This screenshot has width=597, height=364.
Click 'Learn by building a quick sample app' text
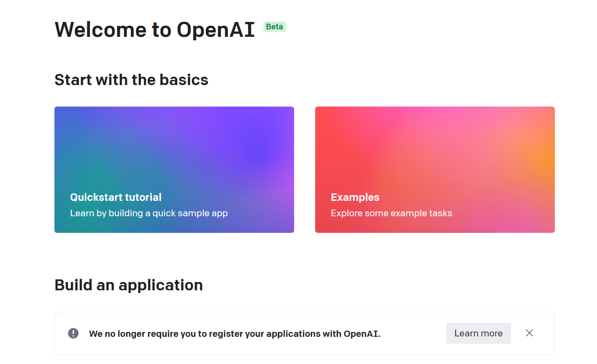click(x=149, y=214)
